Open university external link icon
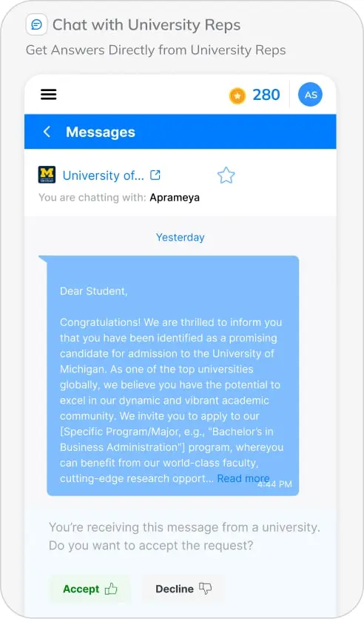The height and width of the screenshot is (619, 364). (155, 175)
